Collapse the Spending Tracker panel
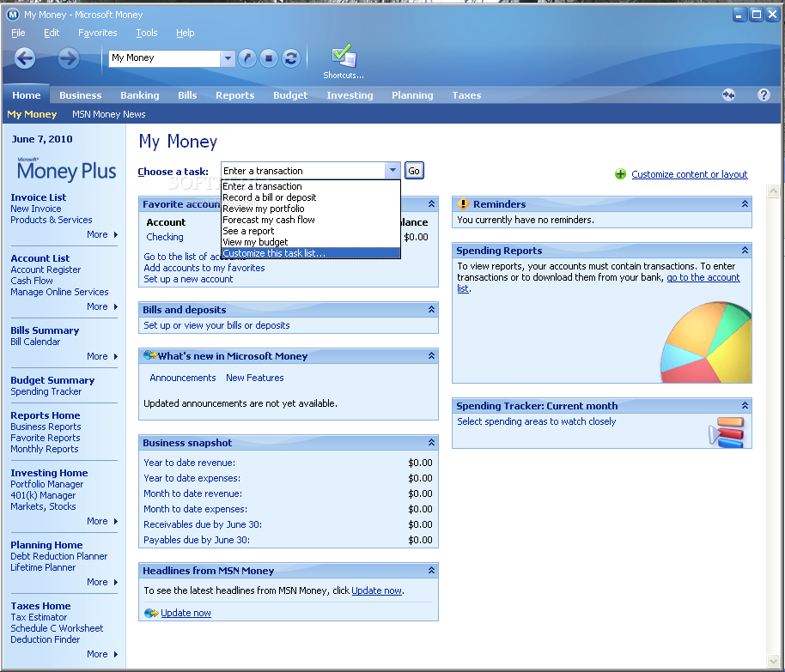This screenshot has width=785, height=672. (x=745, y=405)
